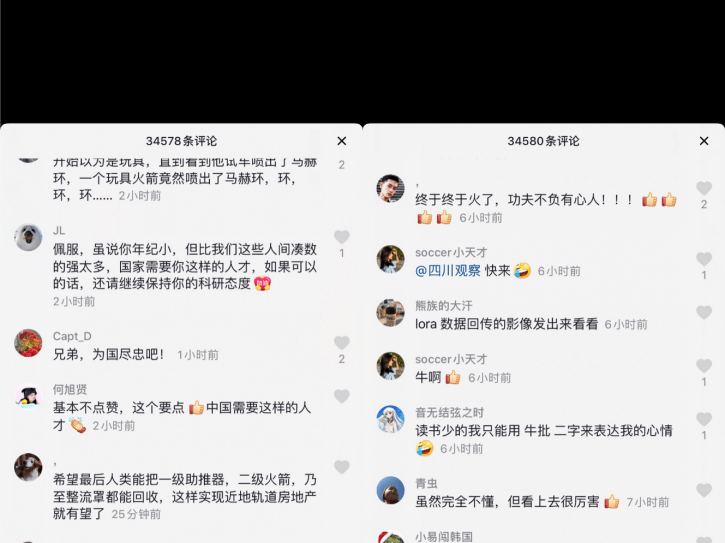Image resolution: width=725 pixels, height=543 pixels.
Task: Tap the heart on 何旭贤's comment
Action: pos(342,396)
